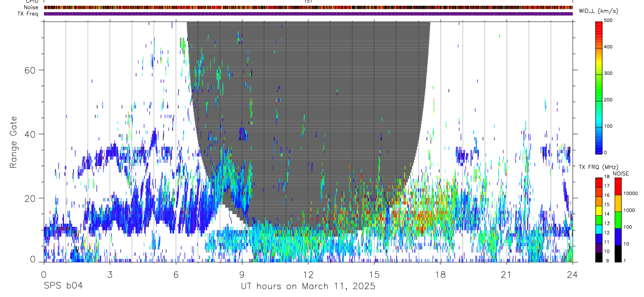The image size is (644, 297).
Task: Click the 500 tick on the WID color bar
Action: pyautogui.click(x=608, y=20)
